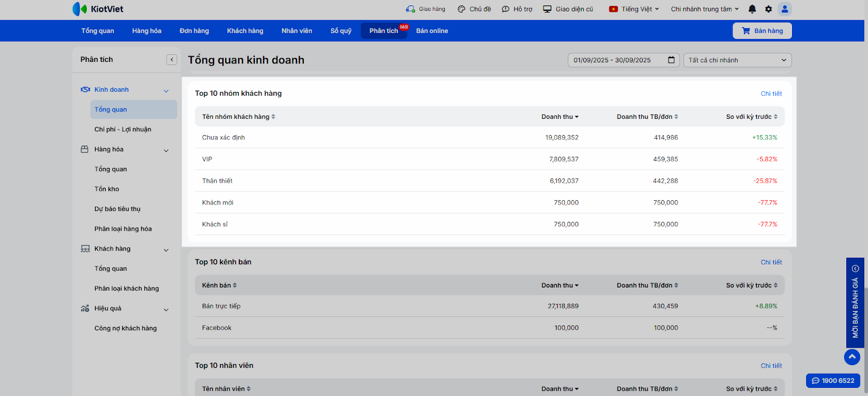Image resolution: width=868 pixels, height=396 pixels.
Task: Collapse the Hàng hóa section
Action: [166, 150]
